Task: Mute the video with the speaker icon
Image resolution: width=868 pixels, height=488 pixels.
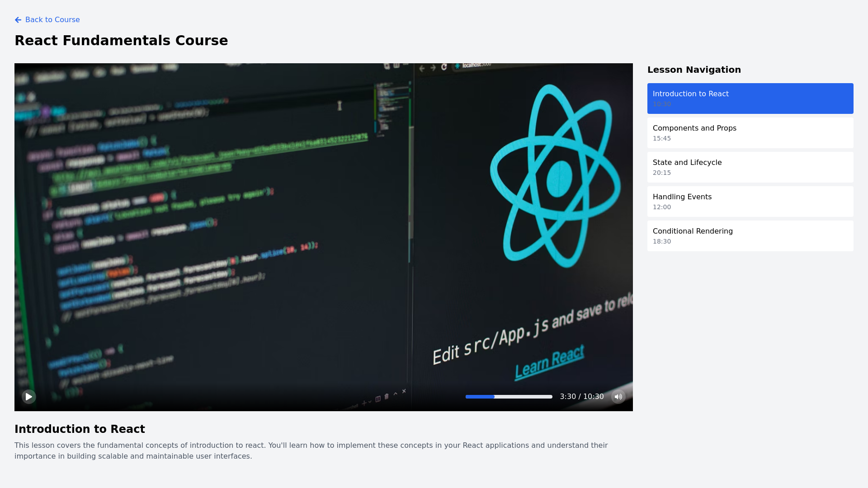Action: tap(618, 397)
